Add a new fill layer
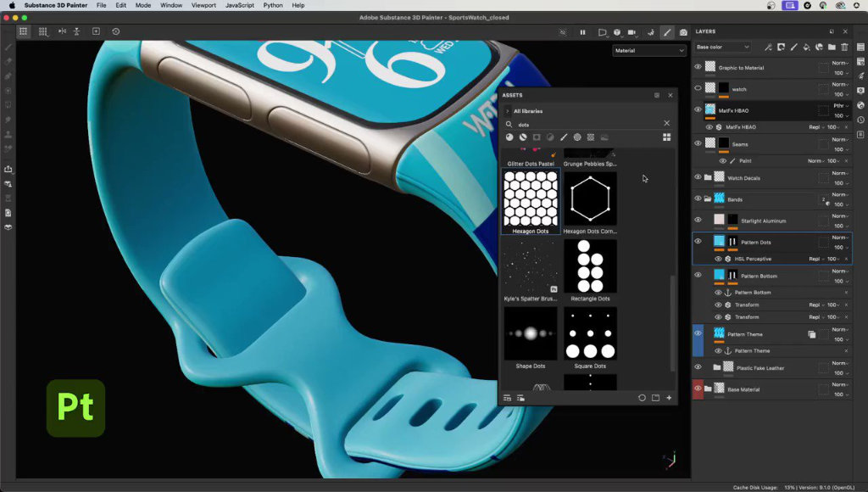 pos(807,48)
